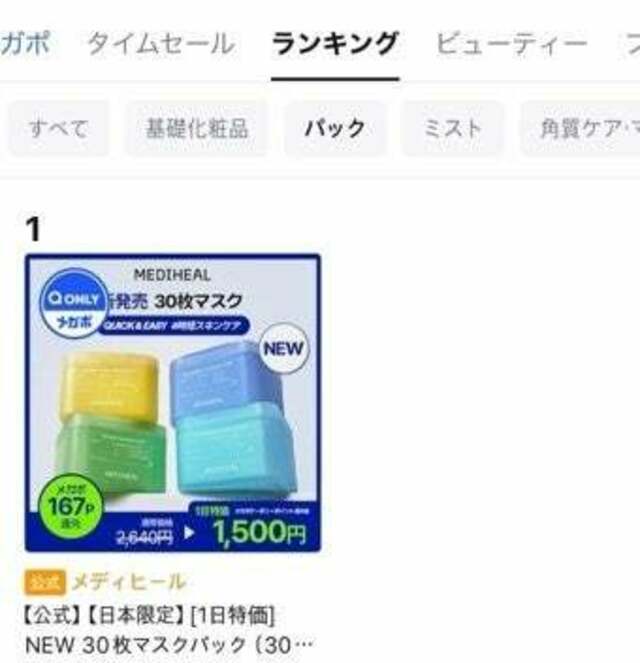Tap the Q ONLY メガポ badge
This screenshot has width=640, height=663.
[74, 304]
